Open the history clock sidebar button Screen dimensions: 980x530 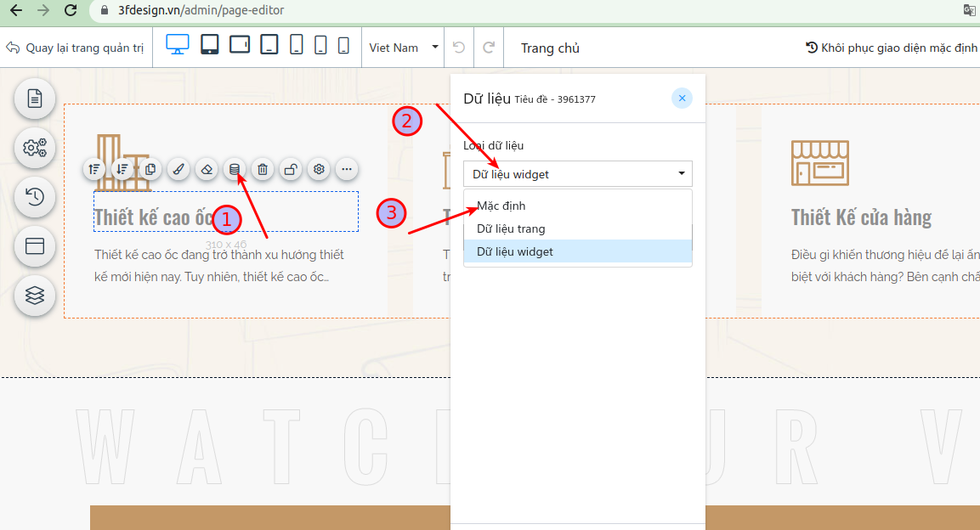(35, 197)
